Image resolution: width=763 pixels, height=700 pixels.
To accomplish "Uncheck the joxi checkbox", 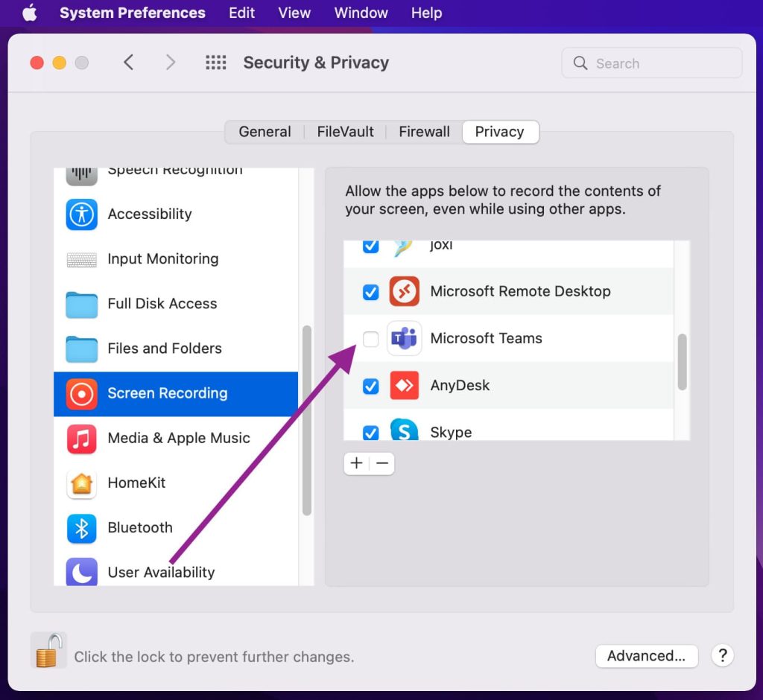I will coord(371,246).
